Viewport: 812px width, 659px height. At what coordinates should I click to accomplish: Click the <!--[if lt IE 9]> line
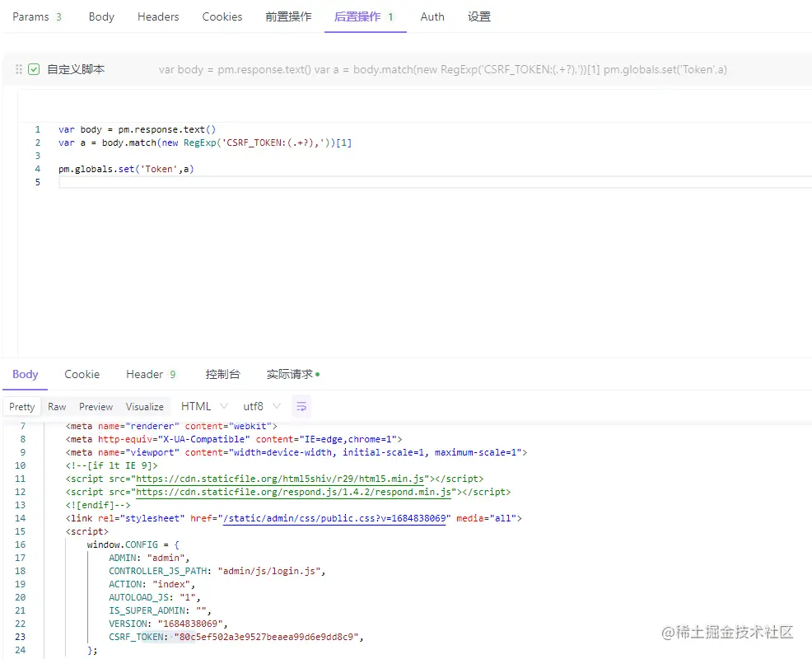112,465
